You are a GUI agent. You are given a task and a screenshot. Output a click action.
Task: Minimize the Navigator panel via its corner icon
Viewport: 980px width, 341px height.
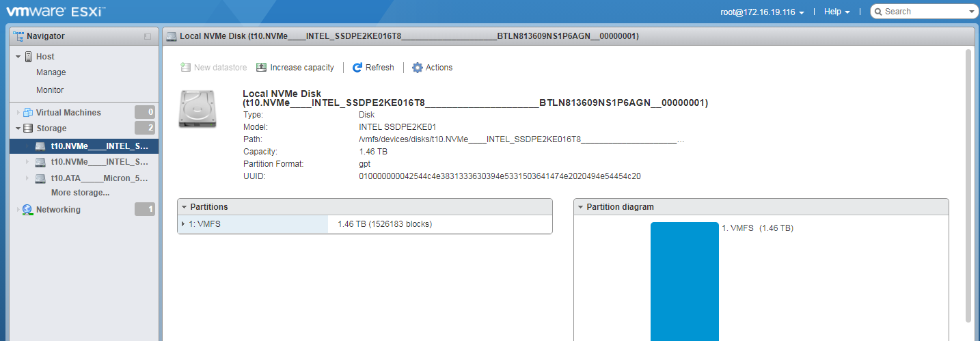(148, 36)
